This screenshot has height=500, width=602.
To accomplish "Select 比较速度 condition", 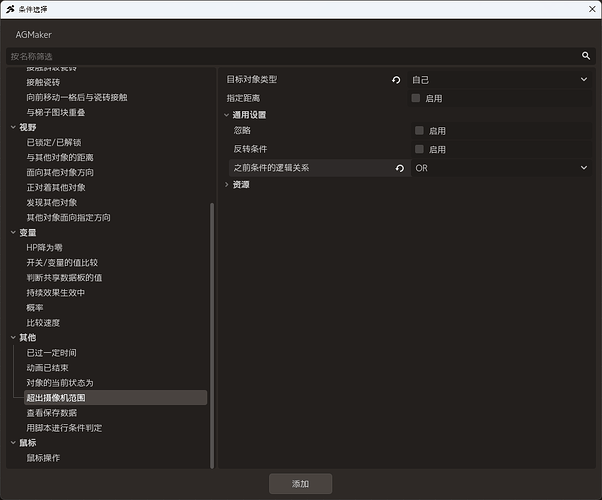I will pyautogui.click(x=43, y=323).
